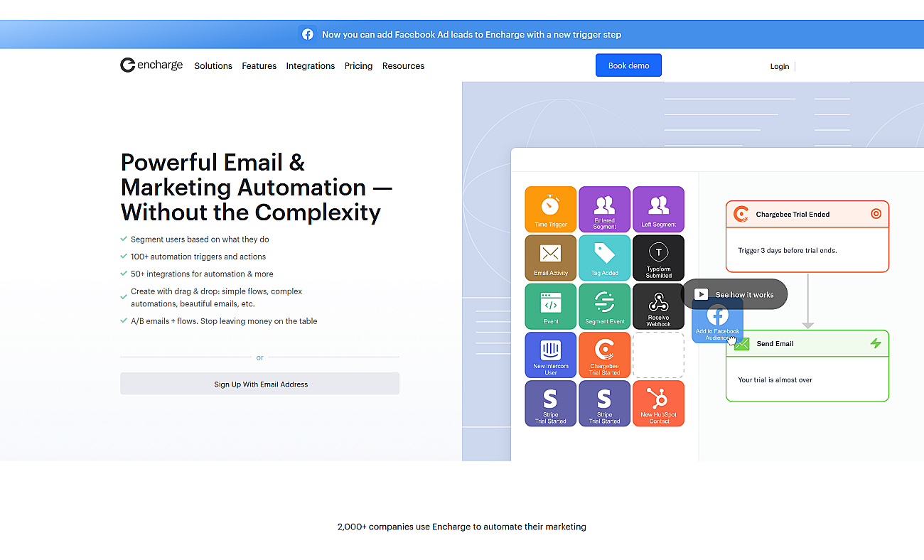Select the Chargebee Trial Started tile

605,355
